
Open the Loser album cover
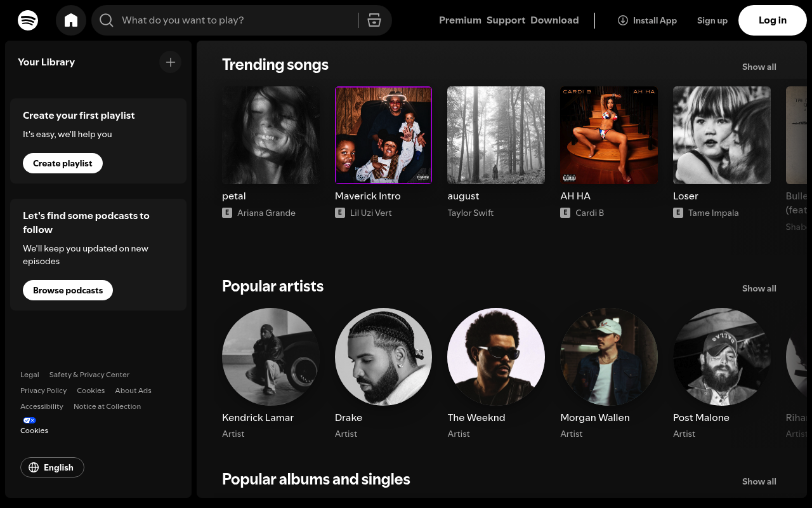pos(722,135)
